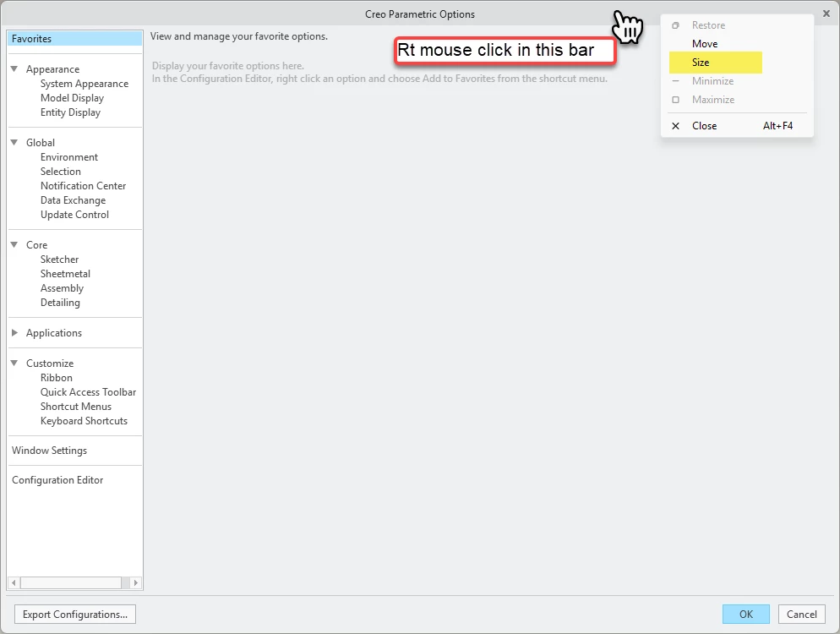This screenshot has width=840, height=634.
Task: Click the sidebar horizontal scrollbar thumb
Action: (x=71, y=582)
